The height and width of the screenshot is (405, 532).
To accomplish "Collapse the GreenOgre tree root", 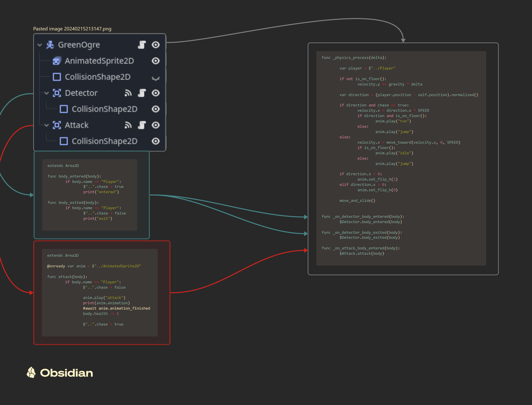I will point(40,45).
